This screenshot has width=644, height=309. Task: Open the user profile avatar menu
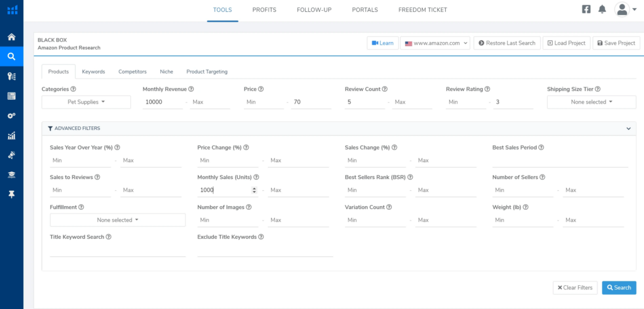point(625,9)
